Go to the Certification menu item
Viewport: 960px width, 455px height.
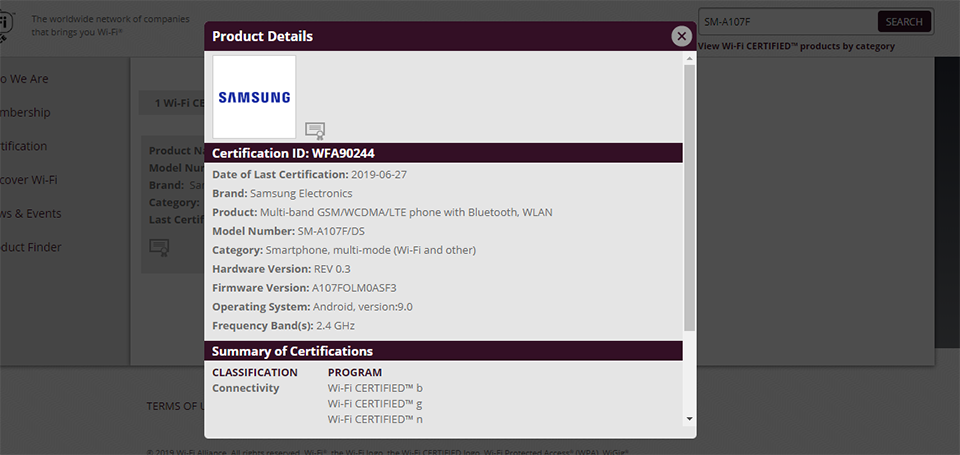coord(24,146)
